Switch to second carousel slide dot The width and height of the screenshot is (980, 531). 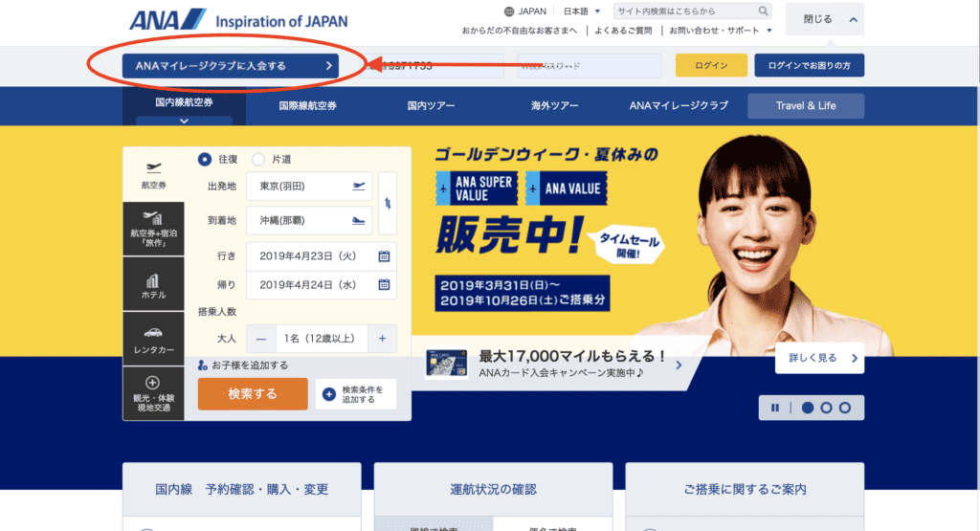pos(826,408)
